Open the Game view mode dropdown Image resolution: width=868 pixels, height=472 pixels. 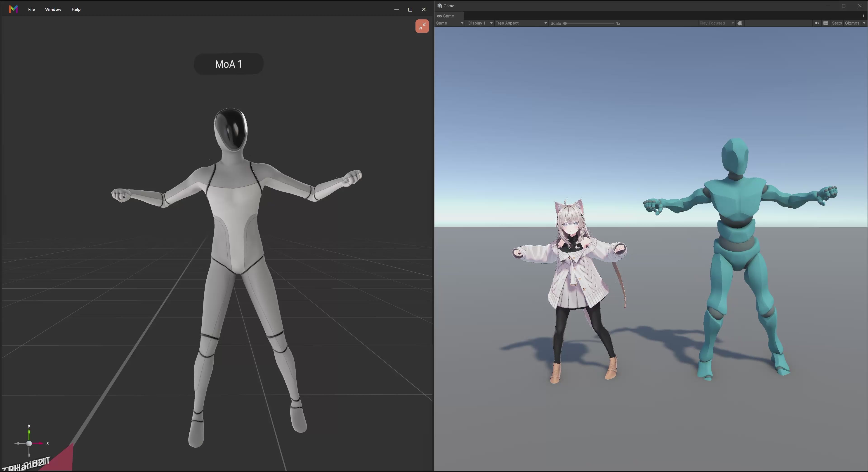pyautogui.click(x=450, y=23)
